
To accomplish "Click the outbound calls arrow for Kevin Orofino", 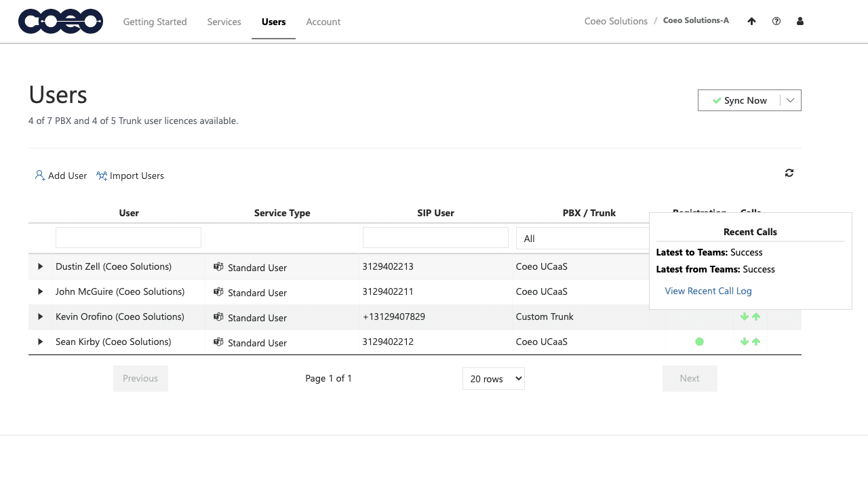I will point(756,317).
